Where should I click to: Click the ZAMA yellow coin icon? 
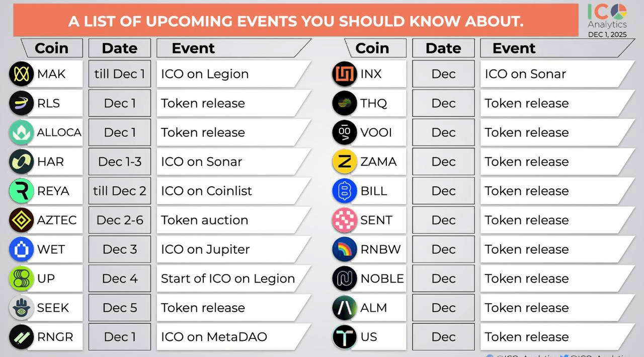tap(345, 162)
